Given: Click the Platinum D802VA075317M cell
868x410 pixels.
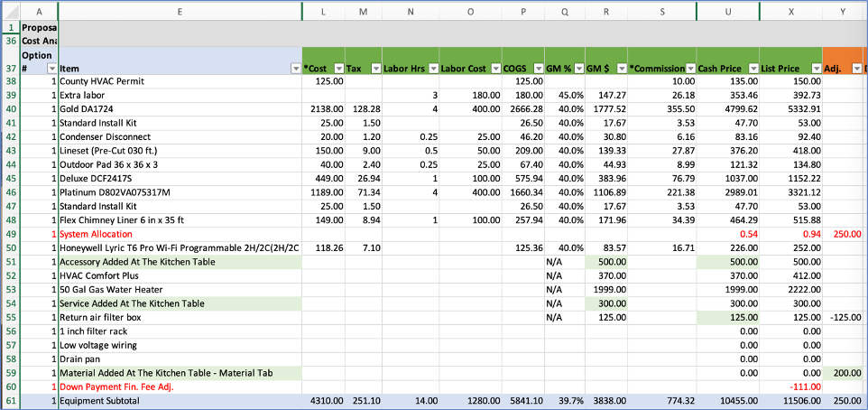Looking at the screenshot, I should [x=180, y=192].
